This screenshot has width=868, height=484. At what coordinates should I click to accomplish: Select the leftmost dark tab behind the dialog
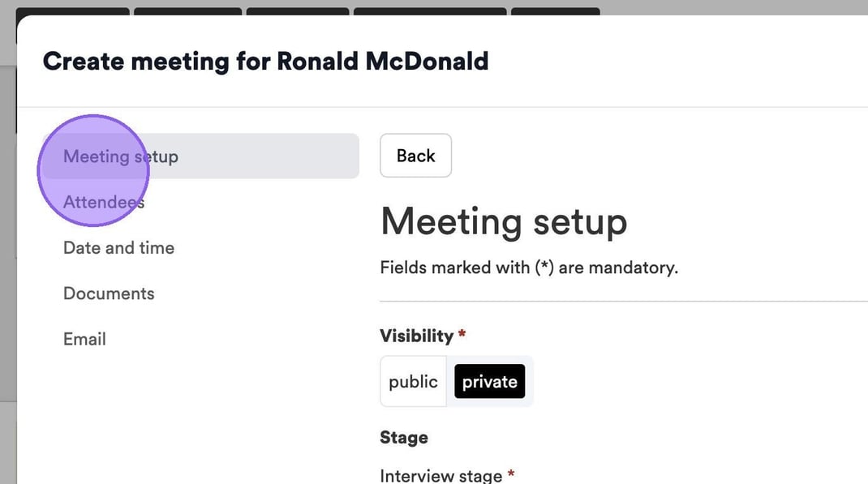(73, 12)
